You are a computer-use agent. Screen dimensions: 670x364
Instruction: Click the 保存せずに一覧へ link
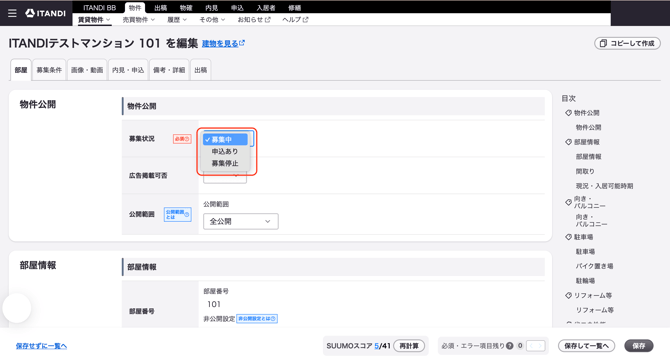point(41,346)
